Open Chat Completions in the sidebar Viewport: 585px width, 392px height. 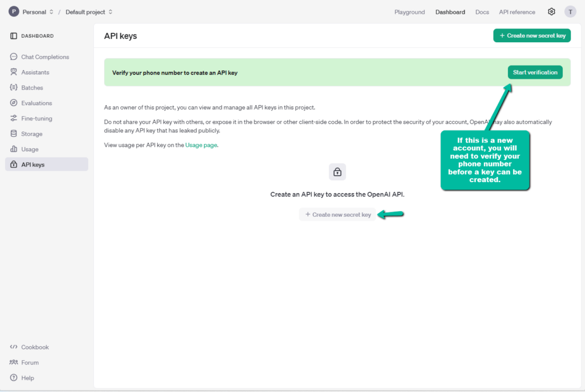click(47, 56)
